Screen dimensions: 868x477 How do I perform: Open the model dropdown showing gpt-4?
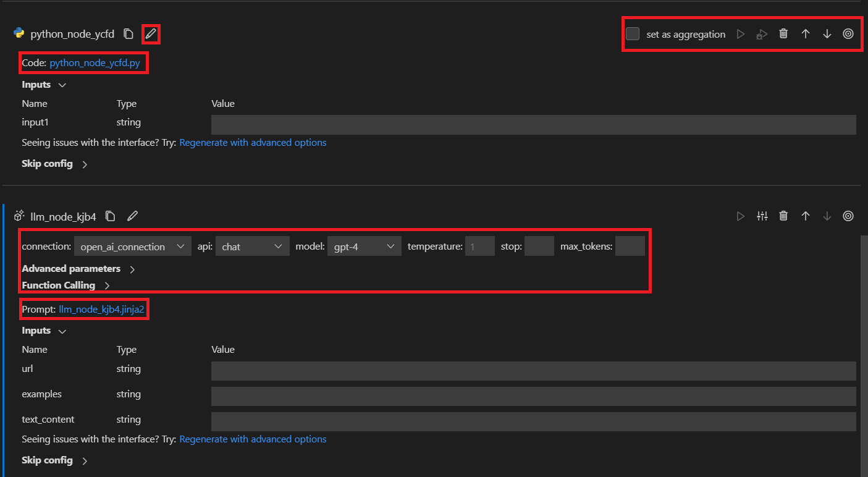364,247
